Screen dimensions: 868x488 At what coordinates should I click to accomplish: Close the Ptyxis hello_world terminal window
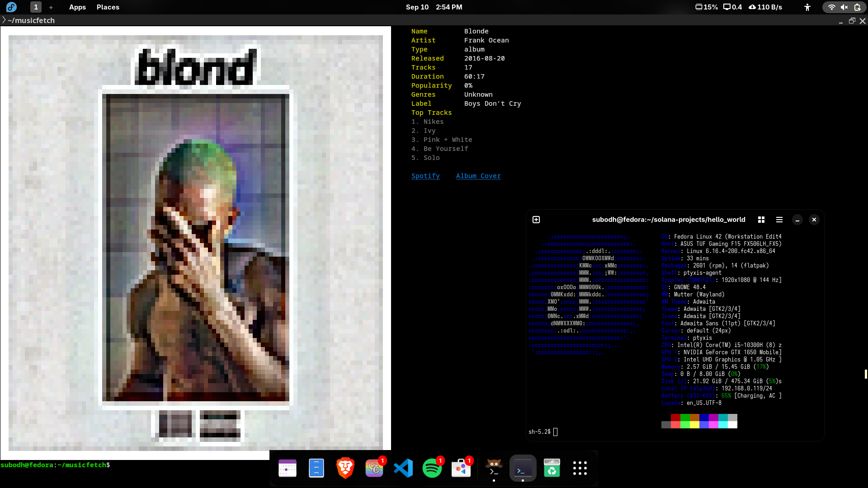tap(814, 220)
